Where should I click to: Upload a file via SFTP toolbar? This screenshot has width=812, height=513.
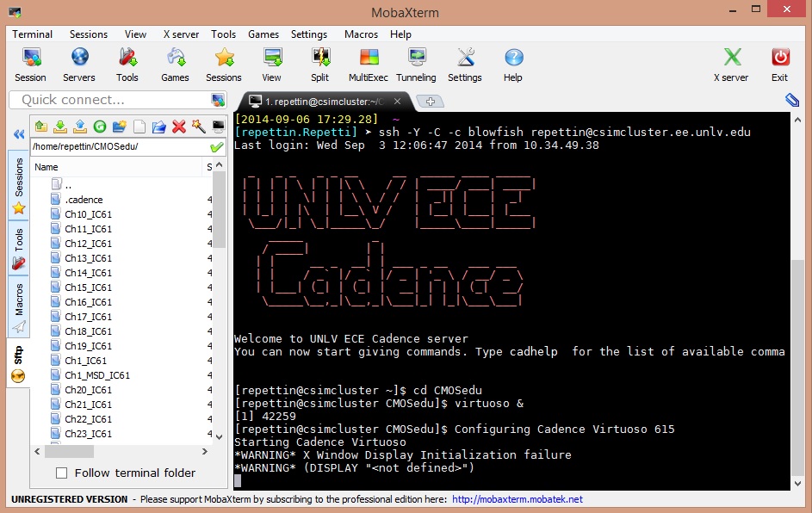[x=80, y=127]
